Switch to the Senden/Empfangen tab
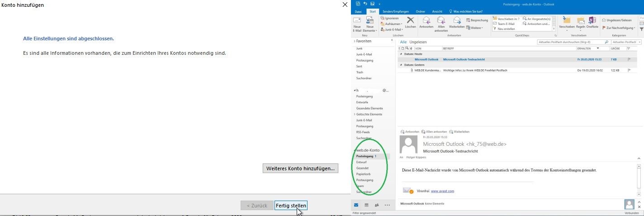 395,11
